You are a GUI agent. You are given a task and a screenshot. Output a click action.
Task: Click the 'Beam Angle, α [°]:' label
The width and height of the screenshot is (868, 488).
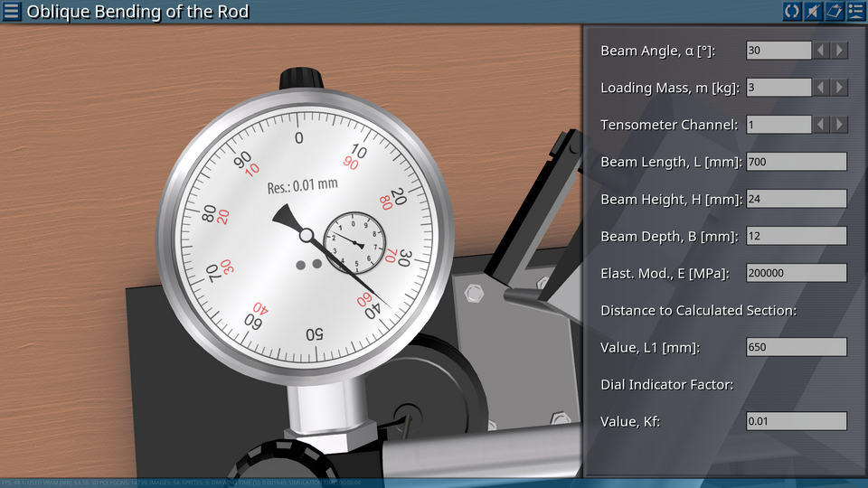click(657, 51)
